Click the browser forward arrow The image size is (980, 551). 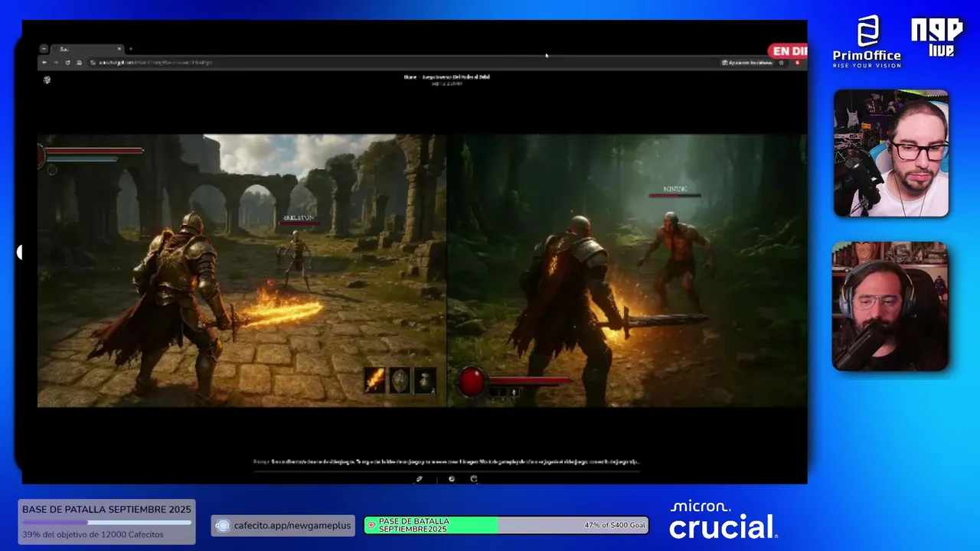point(56,63)
